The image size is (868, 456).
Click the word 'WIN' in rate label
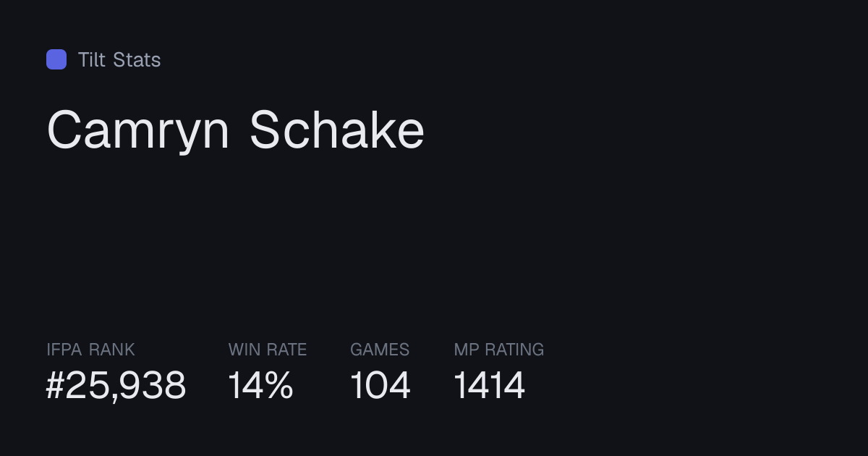pyautogui.click(x=244, y=350)
